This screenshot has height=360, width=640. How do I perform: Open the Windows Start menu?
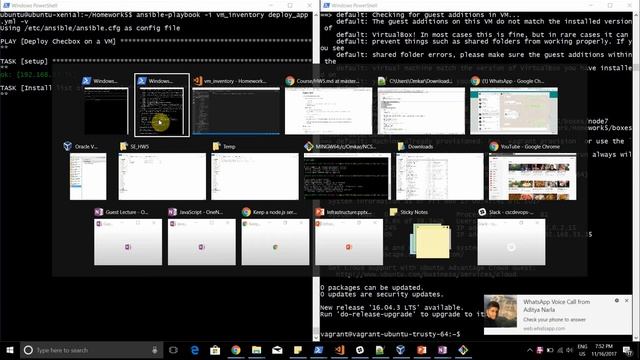point(10,350)
